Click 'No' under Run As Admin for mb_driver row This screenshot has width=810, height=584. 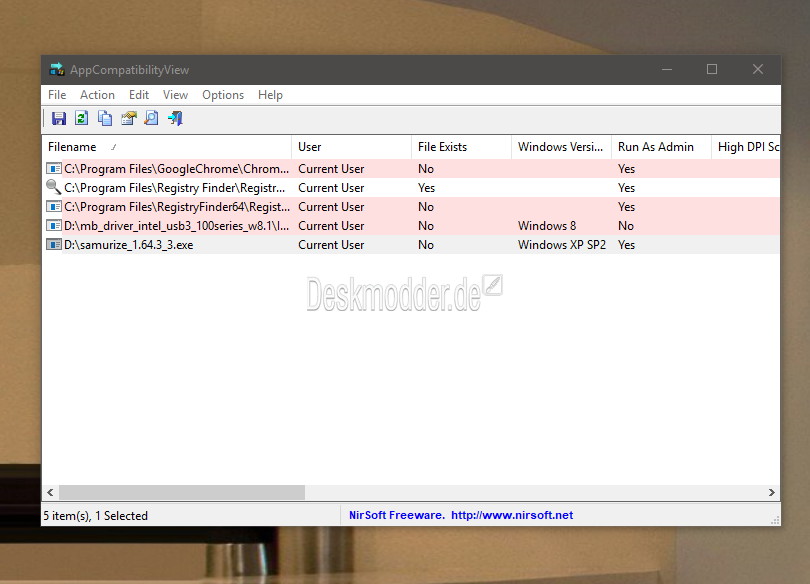point(626,226)
